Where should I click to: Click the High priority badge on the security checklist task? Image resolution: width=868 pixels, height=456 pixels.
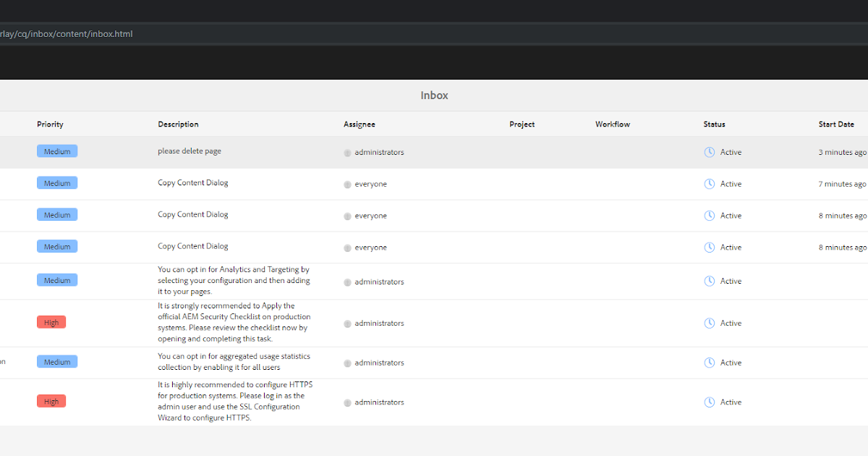tap(51, 321)
